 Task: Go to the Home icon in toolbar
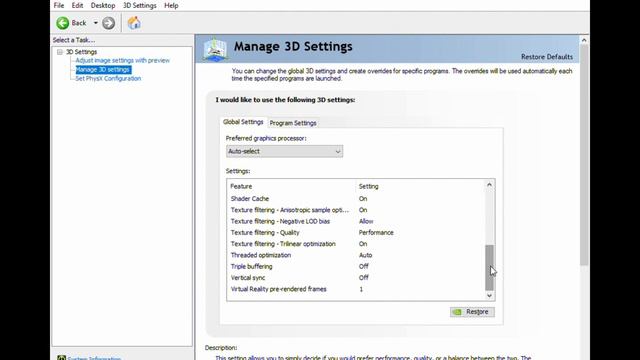(134, 23)
